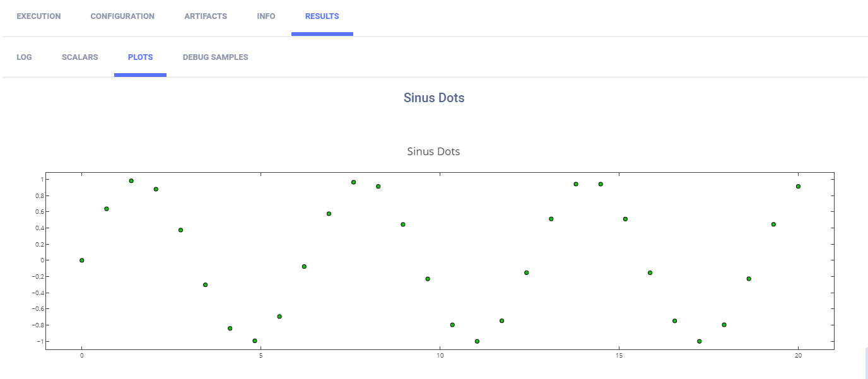The height and width of the screenshot is (379, 868).
Task: Click the RESULTS tab
Action: click(x=322, y=16)
